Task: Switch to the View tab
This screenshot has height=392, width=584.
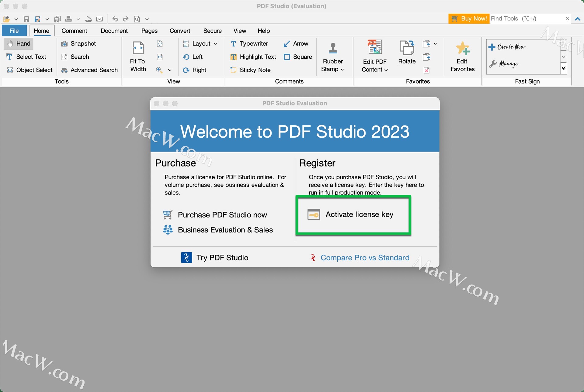Action: tap(240, 31)
